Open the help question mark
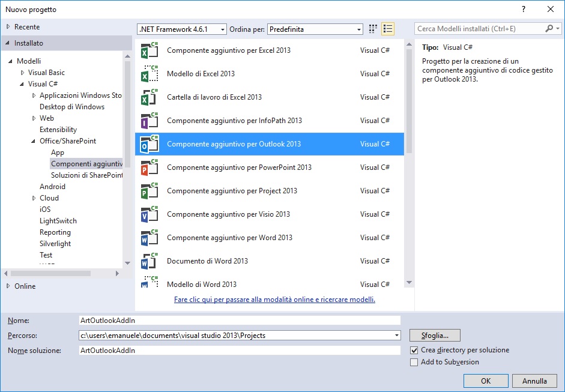This screenshot has height=392, width=565. click(523, 10)
